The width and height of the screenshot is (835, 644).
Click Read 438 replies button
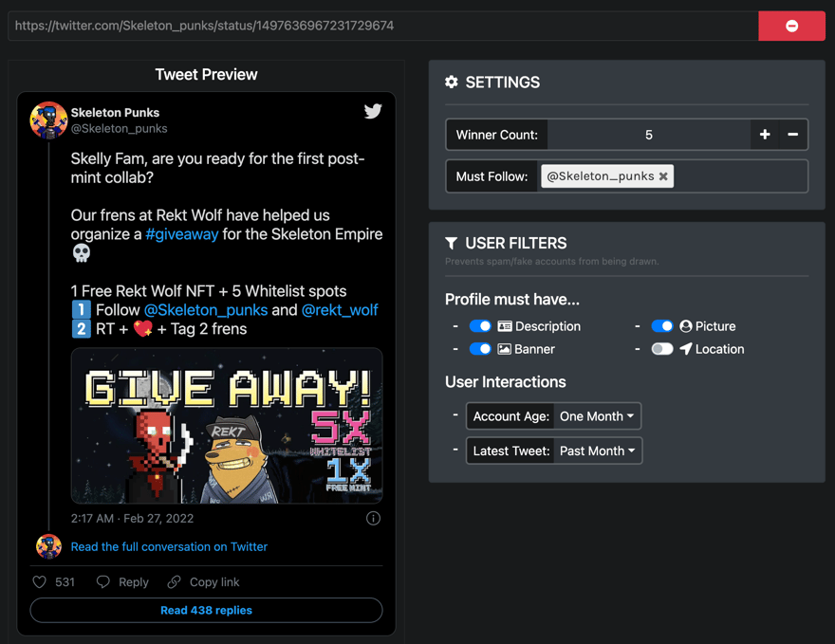(x=206, y=610)
